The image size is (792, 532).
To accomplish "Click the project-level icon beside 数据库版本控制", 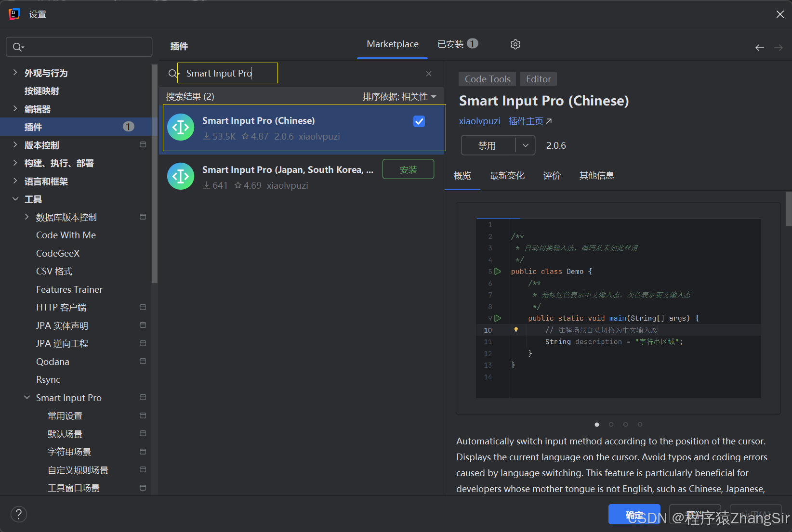I will (x=143, y=217).
